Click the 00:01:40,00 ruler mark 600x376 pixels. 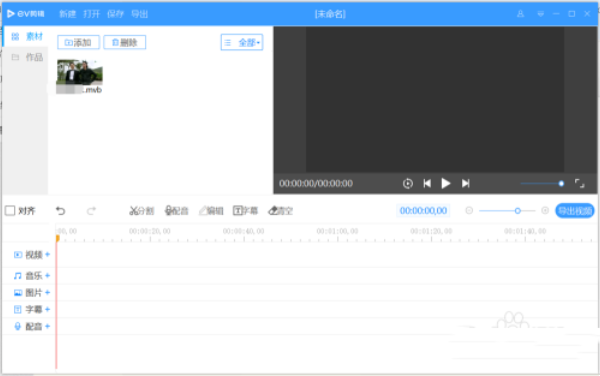tap(525, 231)
